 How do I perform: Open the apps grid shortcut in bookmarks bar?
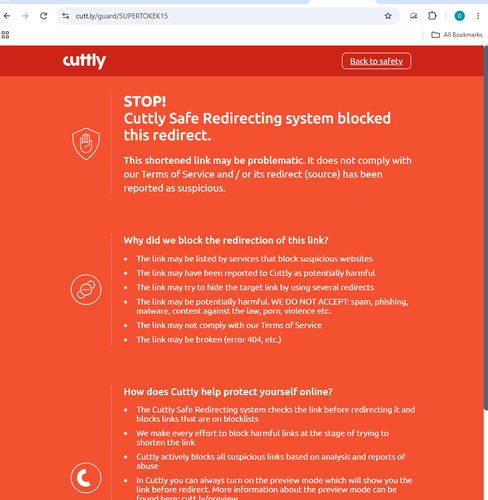[x=5, y=35]
